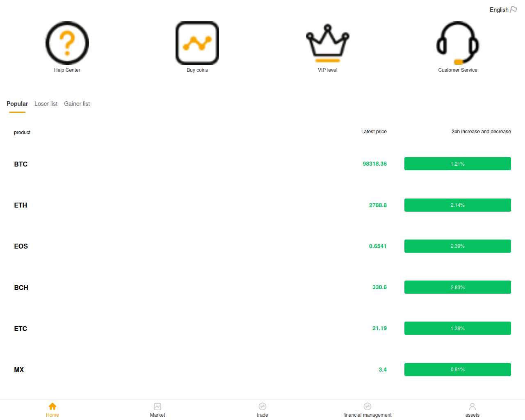This screenshot has height=420, width=525.
Task: Select the ETH product row name
Action: (21, 205)
